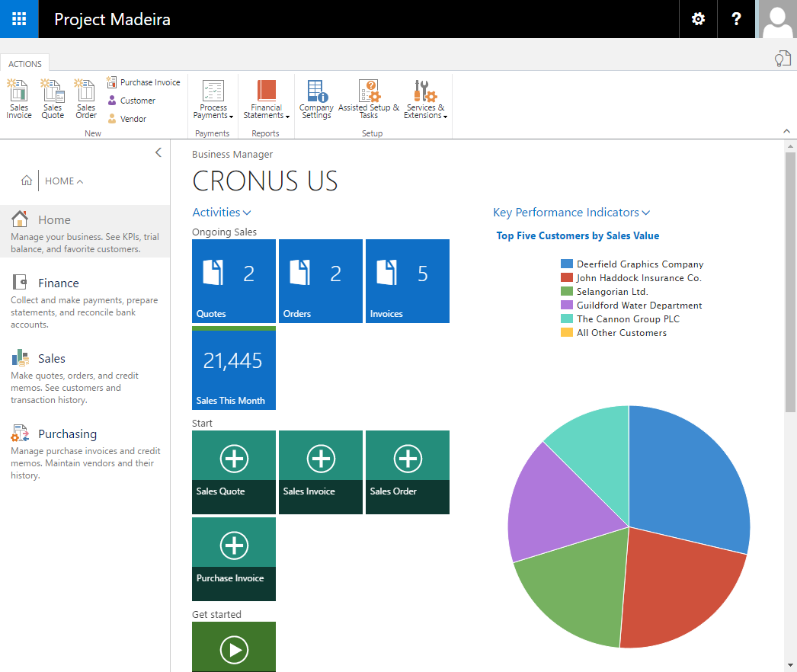Open Company Settings from the ribbon

point(316,99)
